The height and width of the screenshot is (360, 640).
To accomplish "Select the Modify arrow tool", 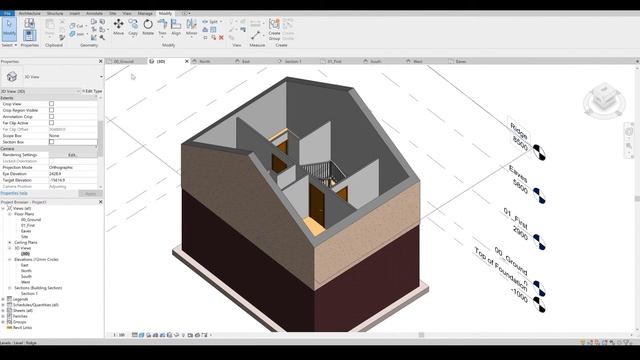I will [x=9, y=29].
